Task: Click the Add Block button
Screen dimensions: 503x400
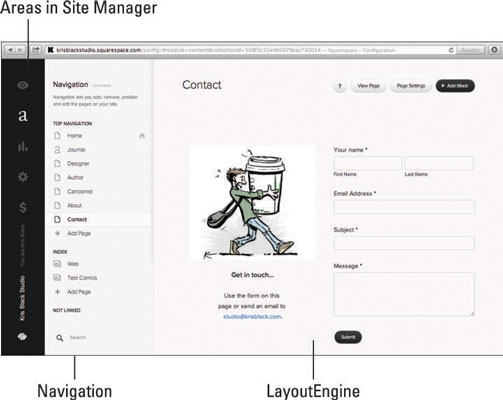Action: [455, 86]
